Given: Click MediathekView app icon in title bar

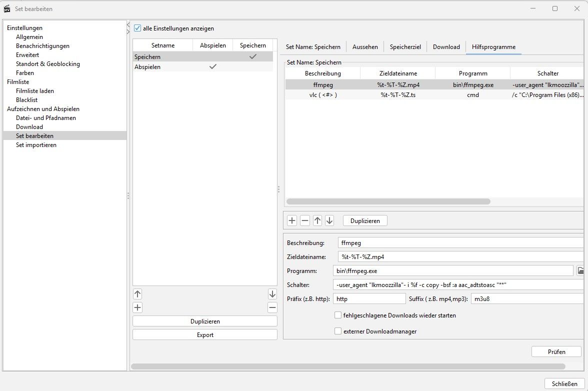Looking at the screenshot, I should click(x=7, y=8).
